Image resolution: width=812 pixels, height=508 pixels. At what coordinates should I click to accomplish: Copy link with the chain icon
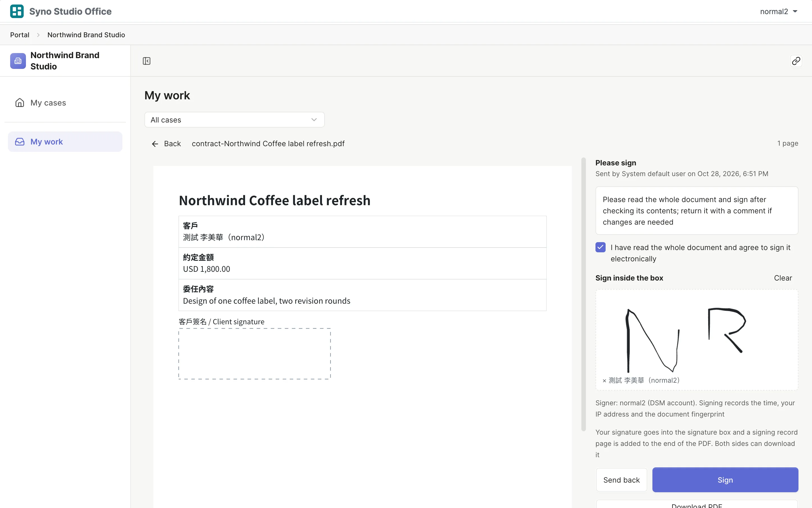[796, 61]
